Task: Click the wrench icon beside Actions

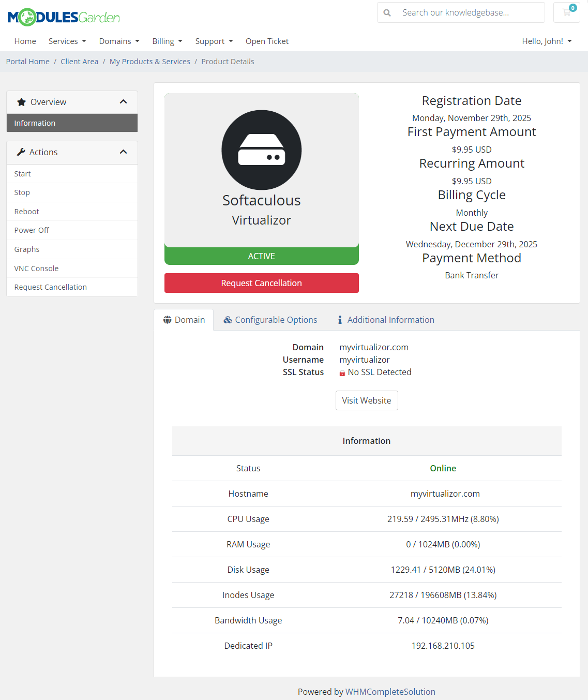Action: (x=21, y=152)
